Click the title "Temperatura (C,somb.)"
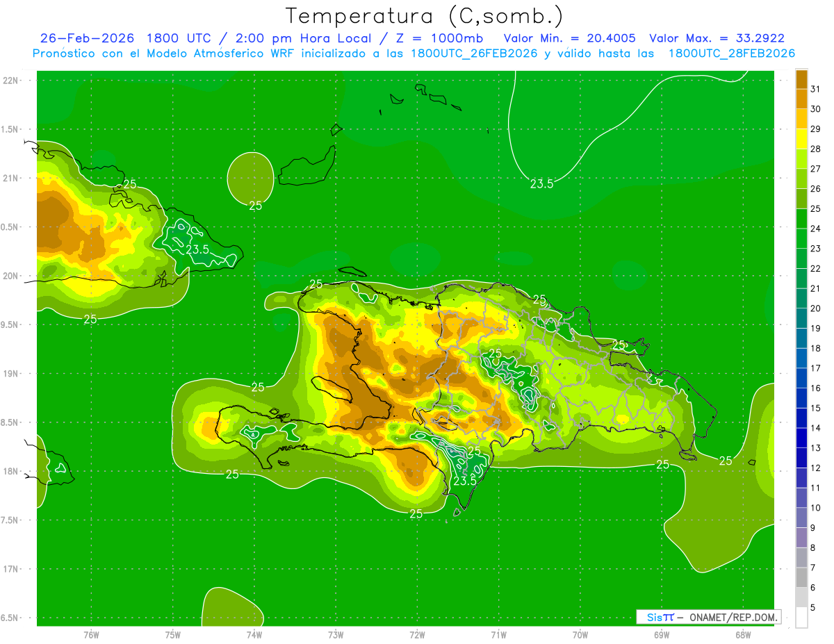The height and width of the screenshot is (644, 834). click(425, 15)
